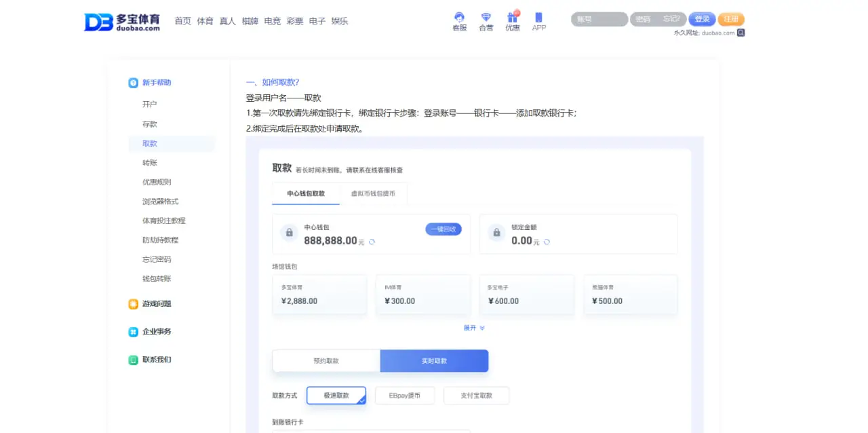
Task: Click the 一键回收 button
Action: (443, 229)
